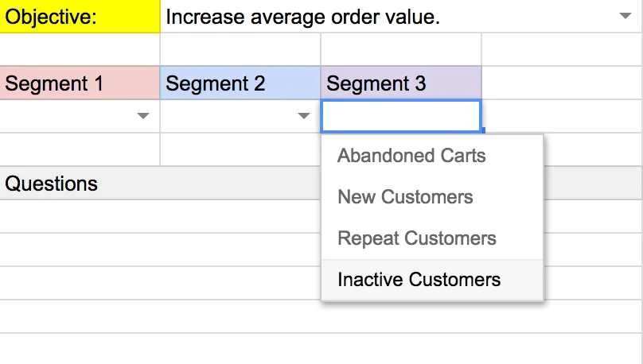Click the active cell under Segment 3

400,116
